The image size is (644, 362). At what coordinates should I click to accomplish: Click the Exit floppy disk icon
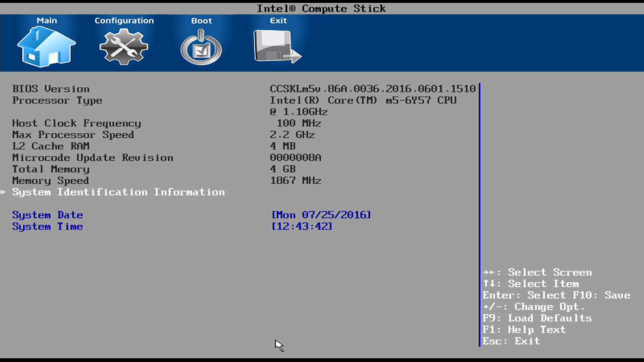tap(277, 47)
